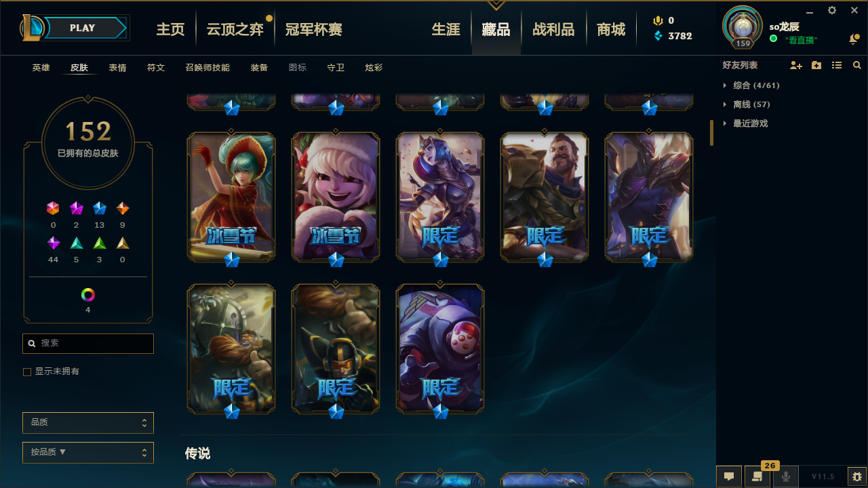Click the add friend icon
The image size is (868, 488).
coord(796,65)
